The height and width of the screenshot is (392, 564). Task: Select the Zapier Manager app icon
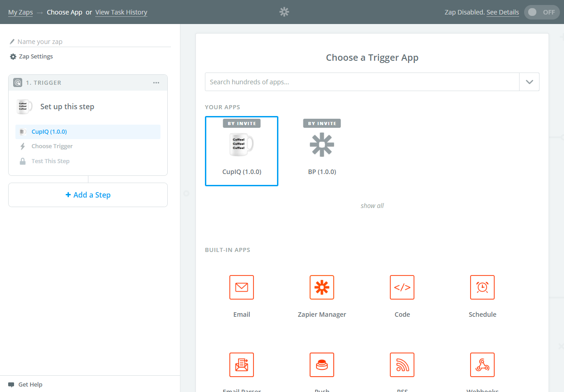pyautogui.click(x=322, y=287)
